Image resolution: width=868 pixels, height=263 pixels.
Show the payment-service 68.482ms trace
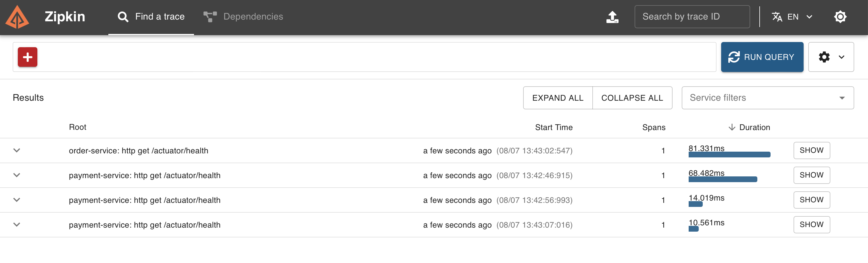(811, 175)
